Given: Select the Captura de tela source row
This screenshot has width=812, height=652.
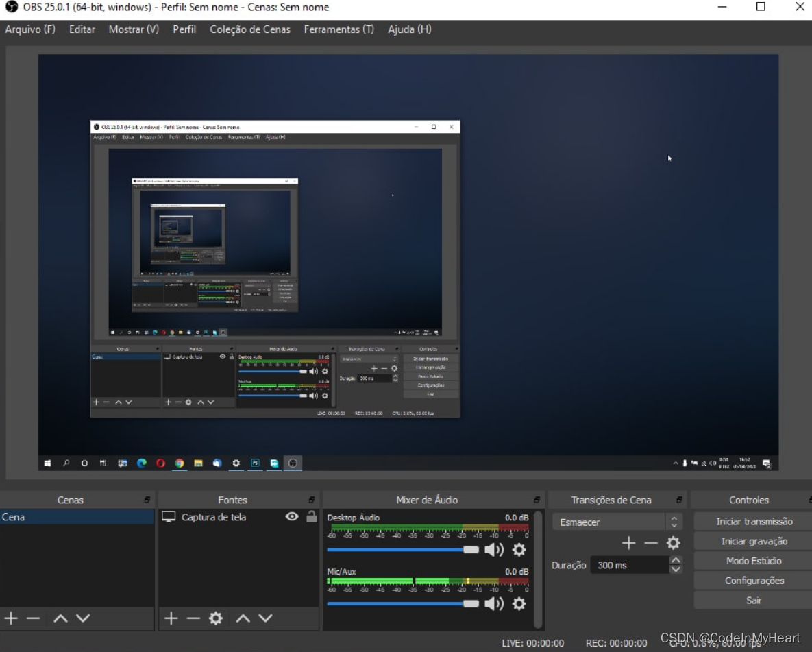Looking at the screenshot, I should tap(238, 517).
